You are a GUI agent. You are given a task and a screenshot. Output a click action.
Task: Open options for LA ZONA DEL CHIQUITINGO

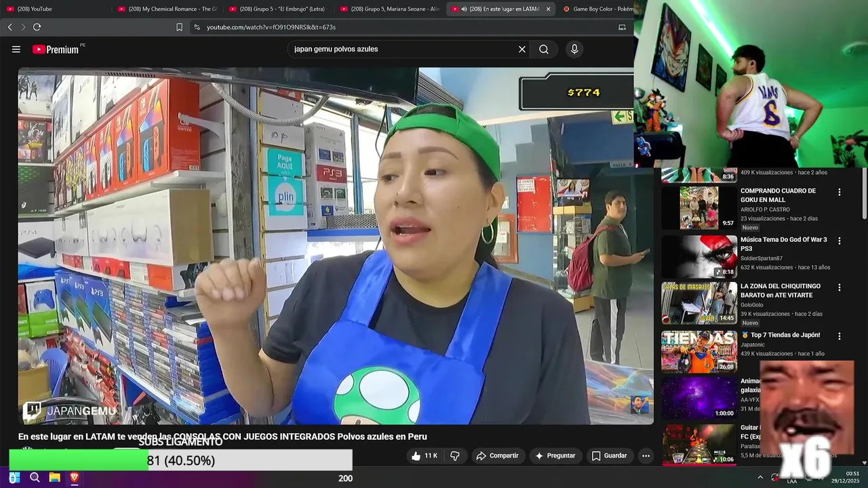840,287
